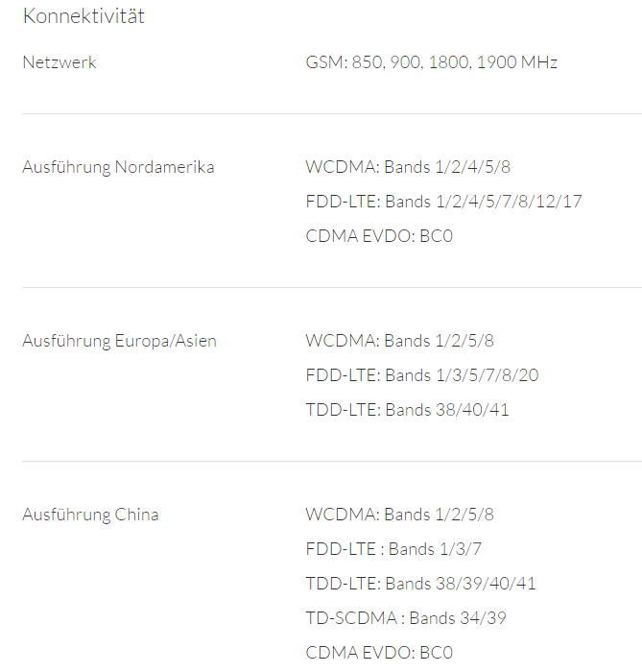Click WCDMA Bands 1/2/5/8 in China row
Screen dimensions: 642x672
[x=399, y=515]
